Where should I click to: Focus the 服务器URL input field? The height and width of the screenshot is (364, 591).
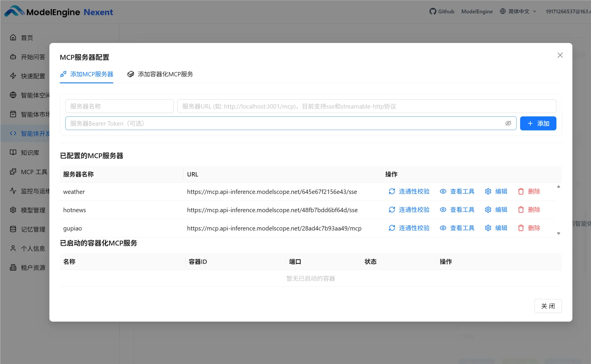(366, 106)
